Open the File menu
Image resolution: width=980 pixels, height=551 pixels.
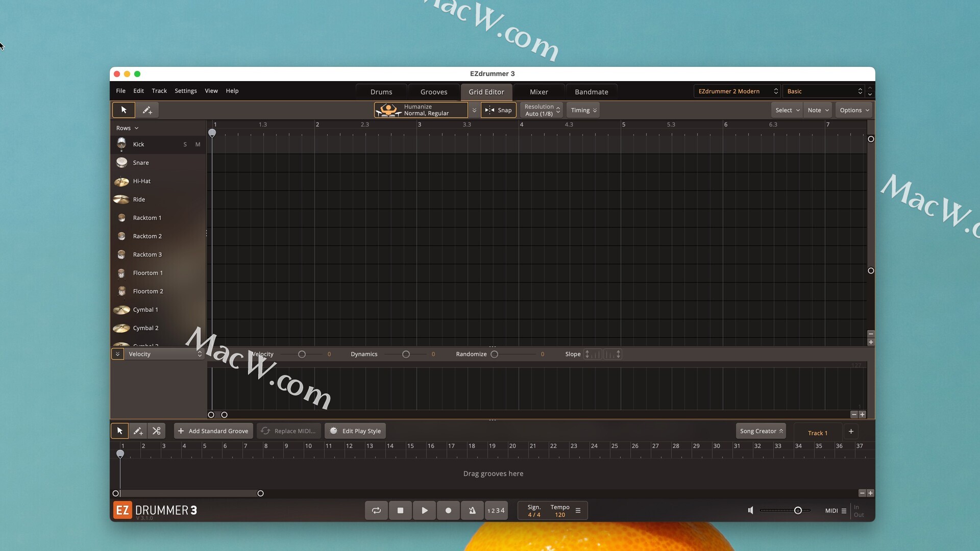coord(120,91)
